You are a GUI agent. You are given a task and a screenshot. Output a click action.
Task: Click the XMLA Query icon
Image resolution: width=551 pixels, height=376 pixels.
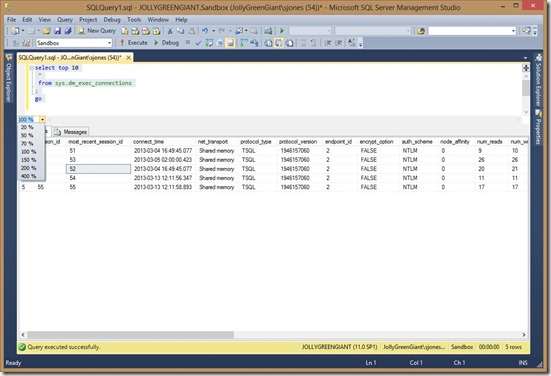click(x=156, y=31)
